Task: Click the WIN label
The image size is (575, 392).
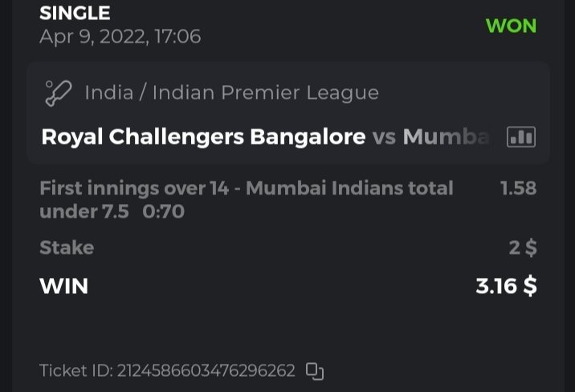Action: (63, 286)
